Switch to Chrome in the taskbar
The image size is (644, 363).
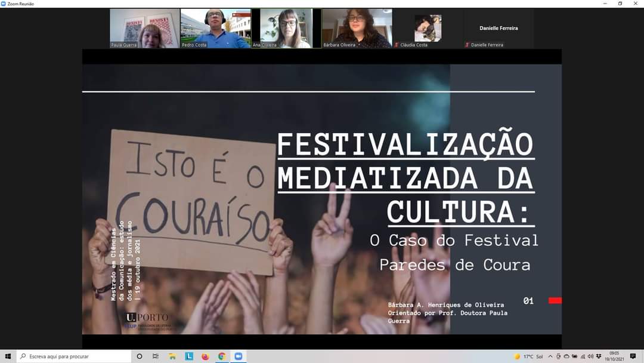coord(222,356)
